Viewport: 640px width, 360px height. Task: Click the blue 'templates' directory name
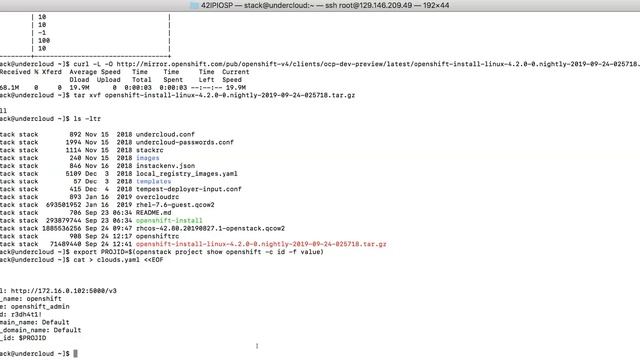[x=153, y=181]
